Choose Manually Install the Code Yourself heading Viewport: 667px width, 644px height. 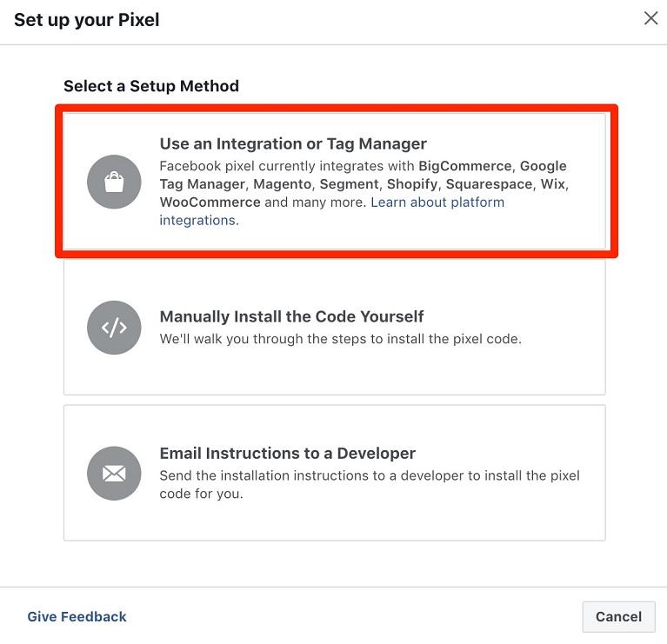[x=291, y=316]
